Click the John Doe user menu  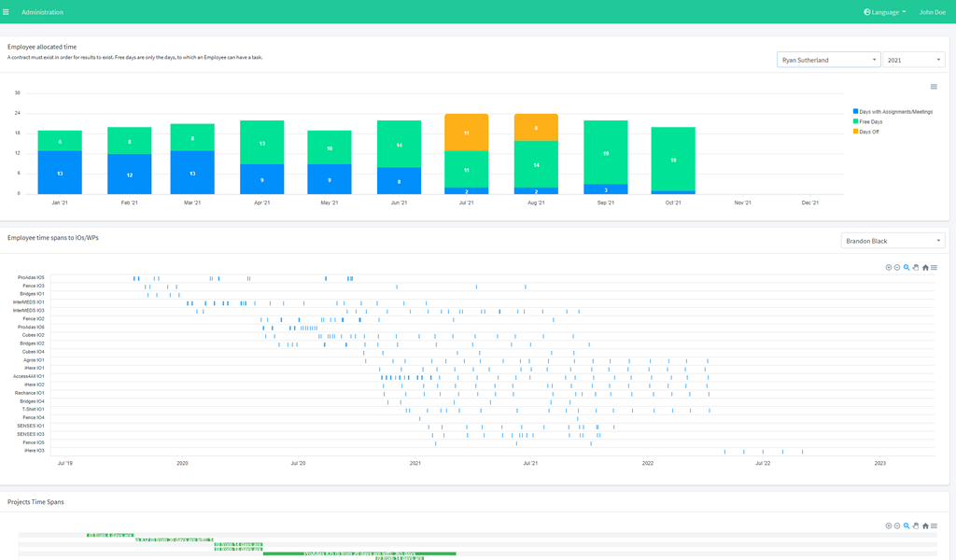pos(932,12)
